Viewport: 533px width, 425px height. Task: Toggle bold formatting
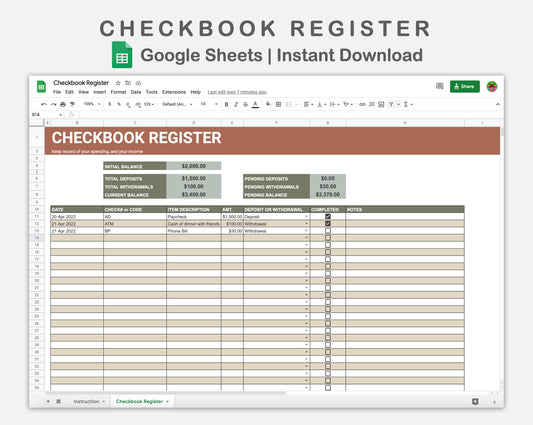coord(226,104)
